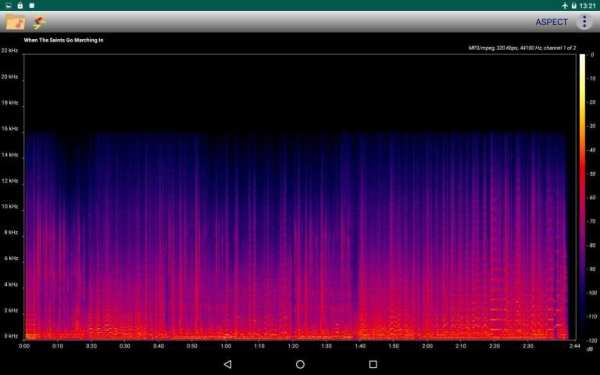The height and width of the screenshot is (375, 600).
Task: Click the 0:40 time axis label
Action: tap(158, 346)
